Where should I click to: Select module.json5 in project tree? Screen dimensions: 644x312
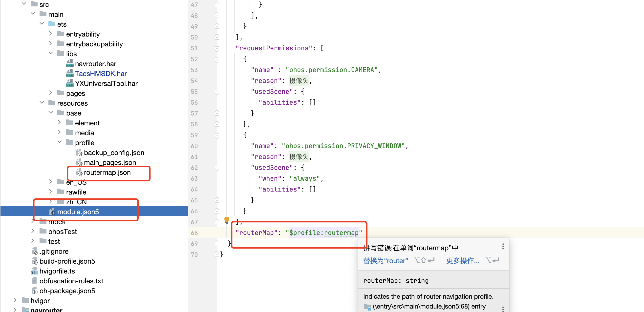point(78,212)
